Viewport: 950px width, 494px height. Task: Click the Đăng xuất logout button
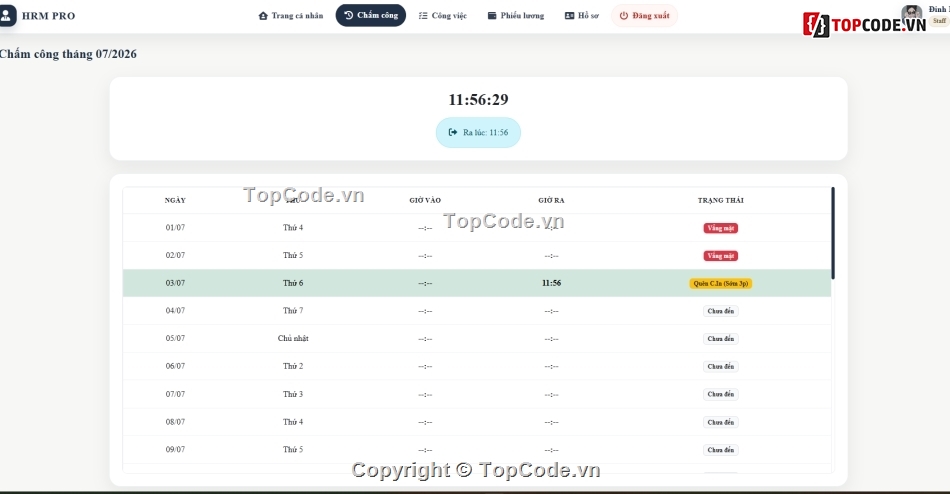(644, 16)
